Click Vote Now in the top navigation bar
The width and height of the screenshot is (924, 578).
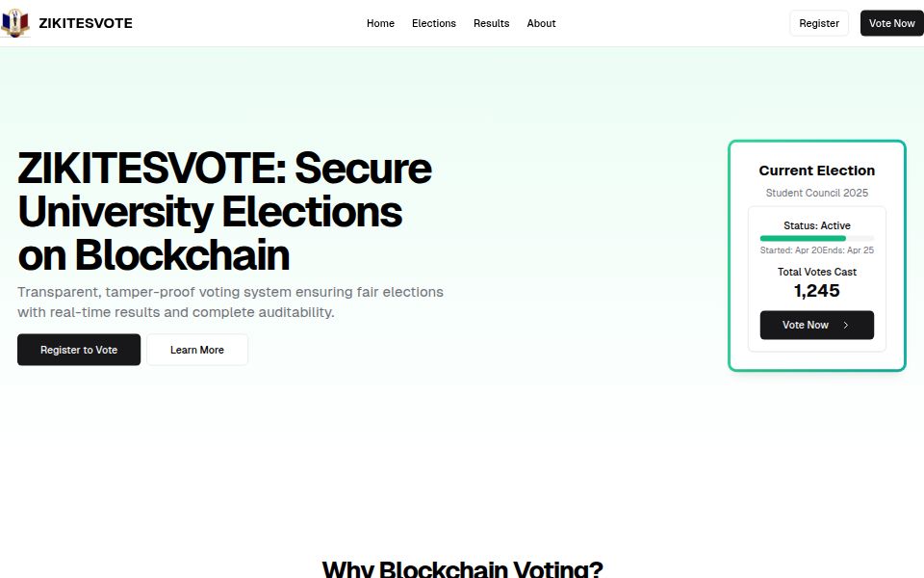[x=890, y=22]
